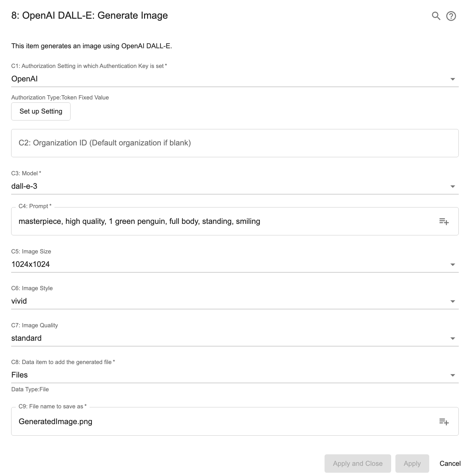The height and width of the screenshot is (476, 464).
Task: Click the help question mark icon
Action: [451, 15]
